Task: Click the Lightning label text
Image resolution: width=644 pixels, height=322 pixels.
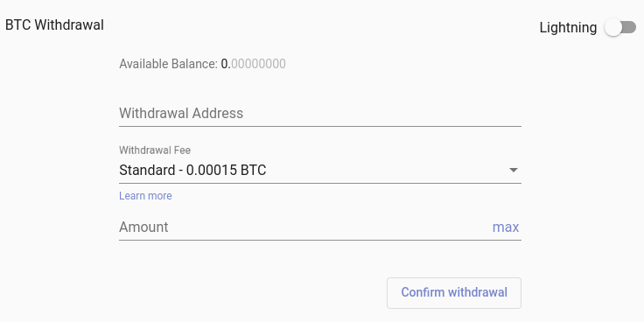Action: (x=568, y=27)
